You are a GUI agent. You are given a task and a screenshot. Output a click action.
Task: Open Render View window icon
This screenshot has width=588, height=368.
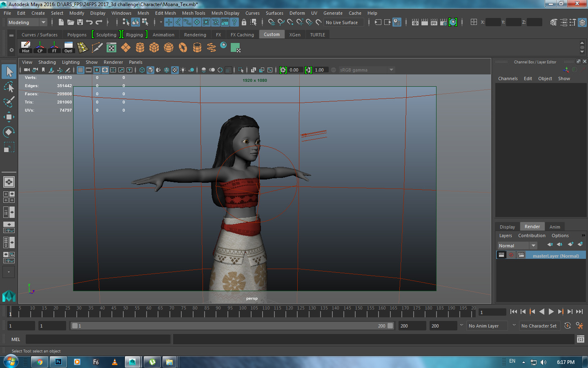point(415,22)
